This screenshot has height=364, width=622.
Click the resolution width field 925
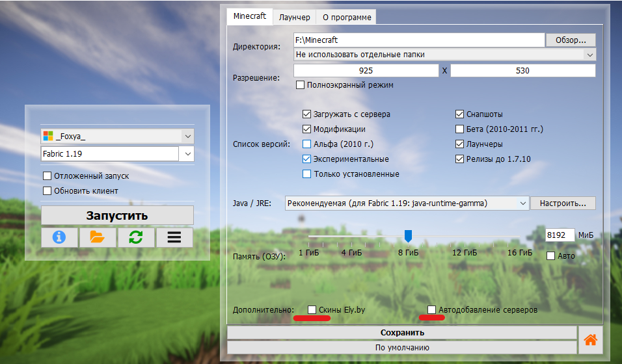pos(366,70)
